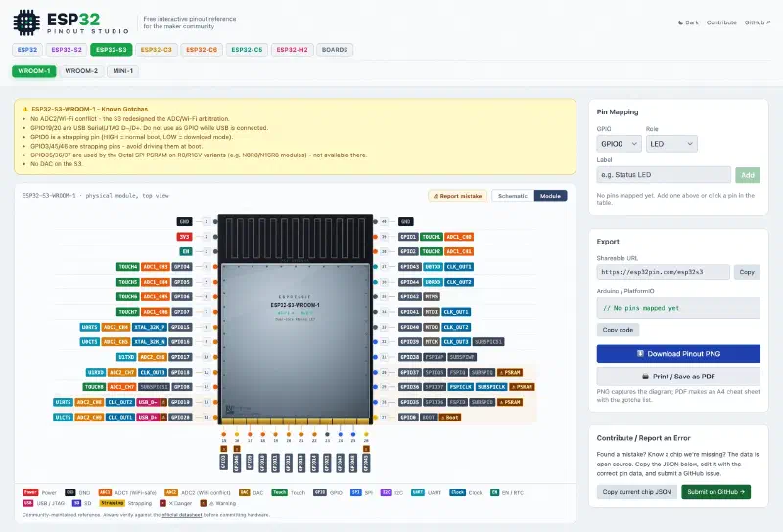Click the PSRAM warning badge on the GPIO35 row
Screen dimensions: 783x532
510,402
